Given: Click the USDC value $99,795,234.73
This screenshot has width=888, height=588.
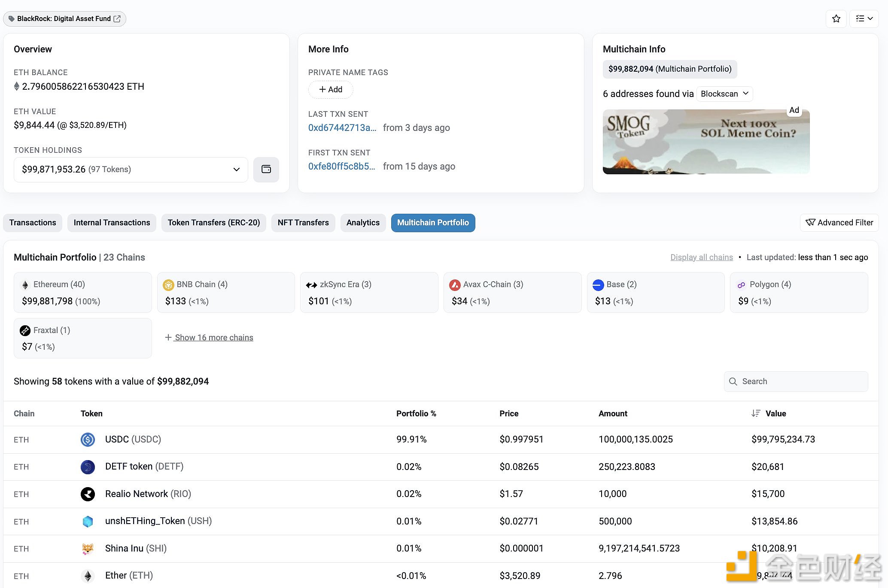Looking at the screenshot, I should click(x=783, y=439).
